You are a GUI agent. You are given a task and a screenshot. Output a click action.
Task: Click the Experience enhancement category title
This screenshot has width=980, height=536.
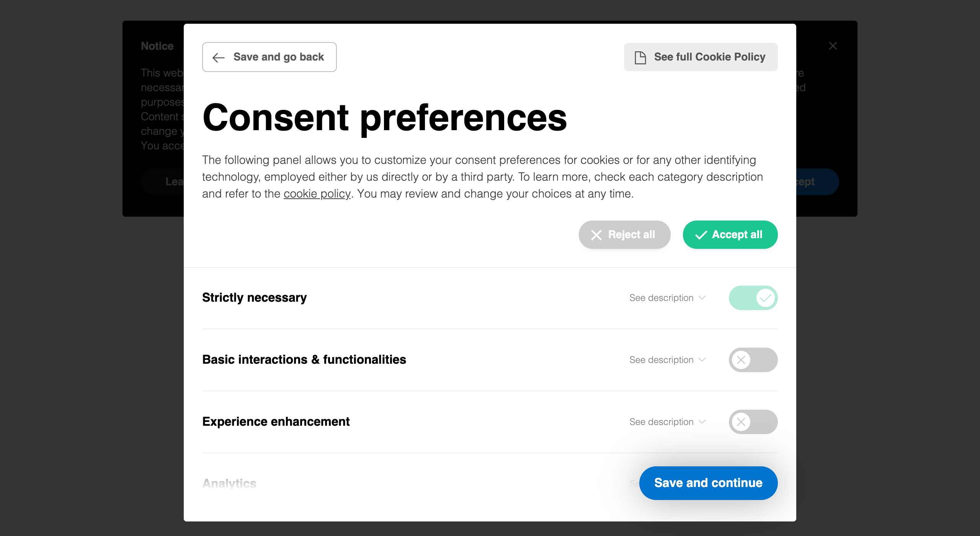(x=276, y=422)
